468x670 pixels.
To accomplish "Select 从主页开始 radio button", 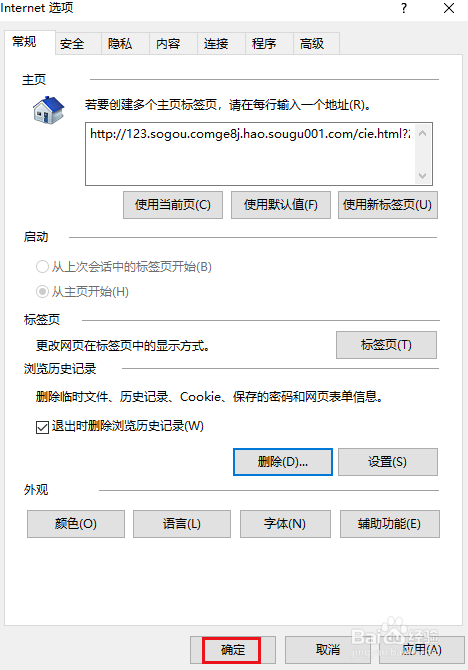I will pos(42,292).
